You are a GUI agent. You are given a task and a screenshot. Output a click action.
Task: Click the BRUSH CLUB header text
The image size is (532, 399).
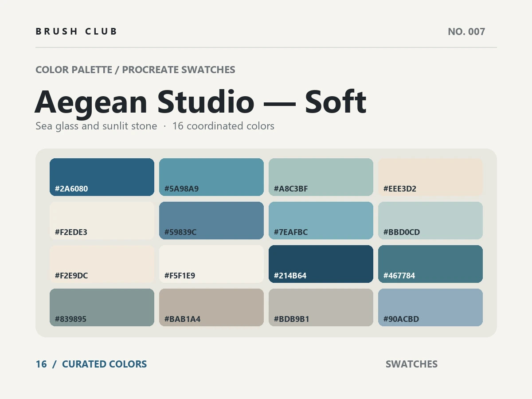[x=76, y=31]
